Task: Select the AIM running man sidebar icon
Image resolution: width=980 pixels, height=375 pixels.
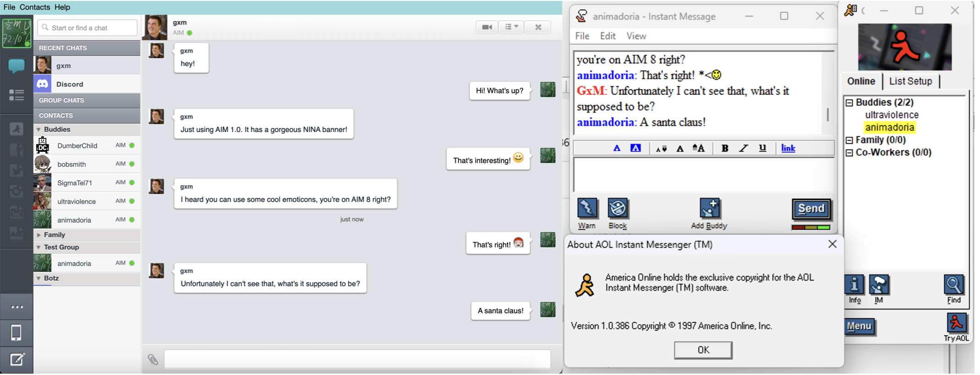Action: coord(16,129)
